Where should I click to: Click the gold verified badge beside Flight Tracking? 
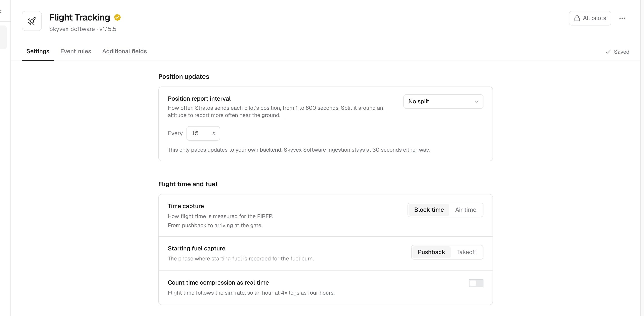[x=117, y=17]
